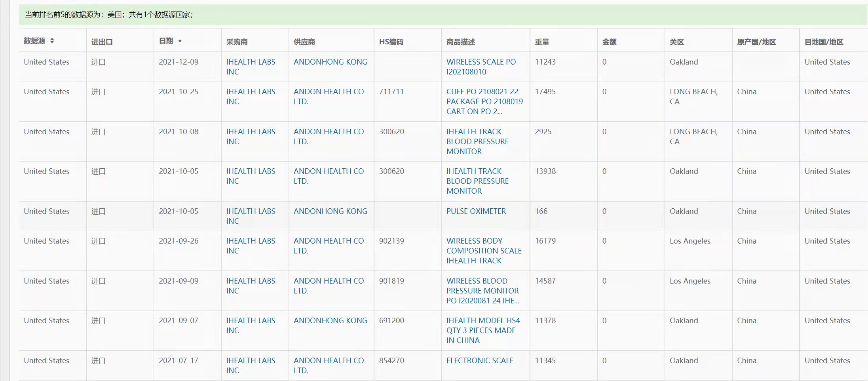Screen dimensions: 868x381
Task: Sort by the 数据源 column sort icon
Action: [52, 41]
